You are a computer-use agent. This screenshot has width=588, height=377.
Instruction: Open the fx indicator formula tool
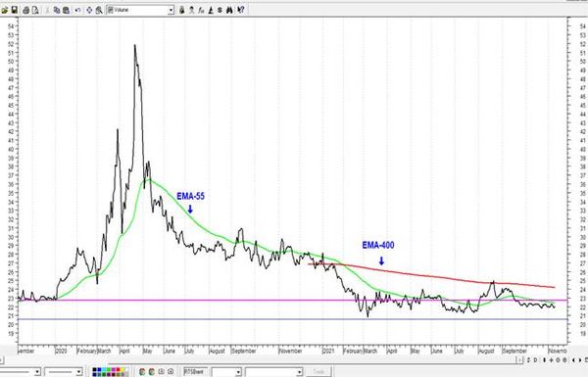(x=201, y=10)
